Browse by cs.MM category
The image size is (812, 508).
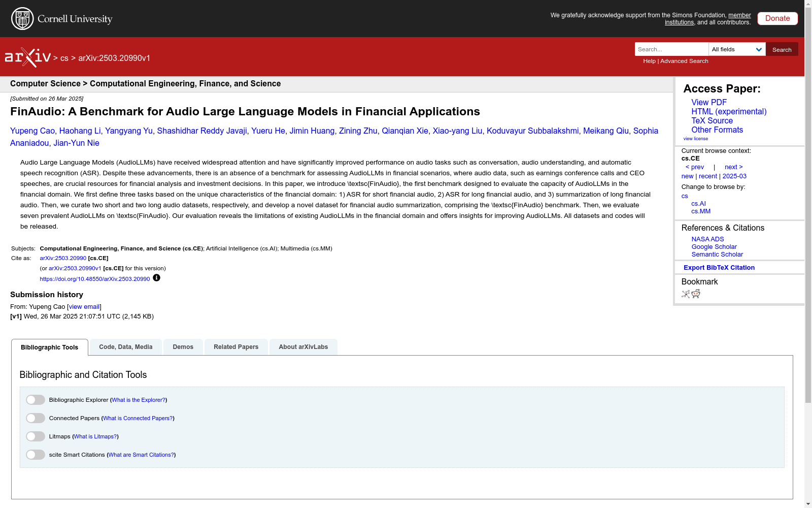point(701,211)
